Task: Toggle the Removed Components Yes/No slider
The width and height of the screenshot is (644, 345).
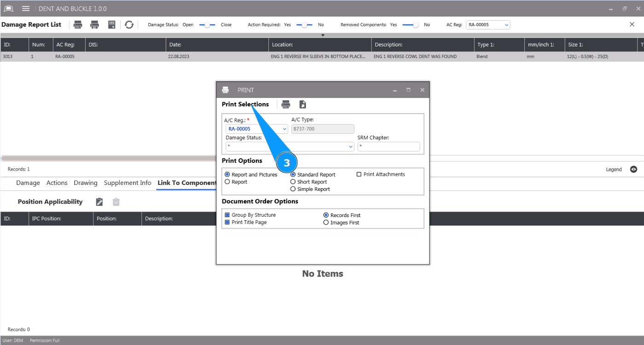Action: click(x=411, y=25)
